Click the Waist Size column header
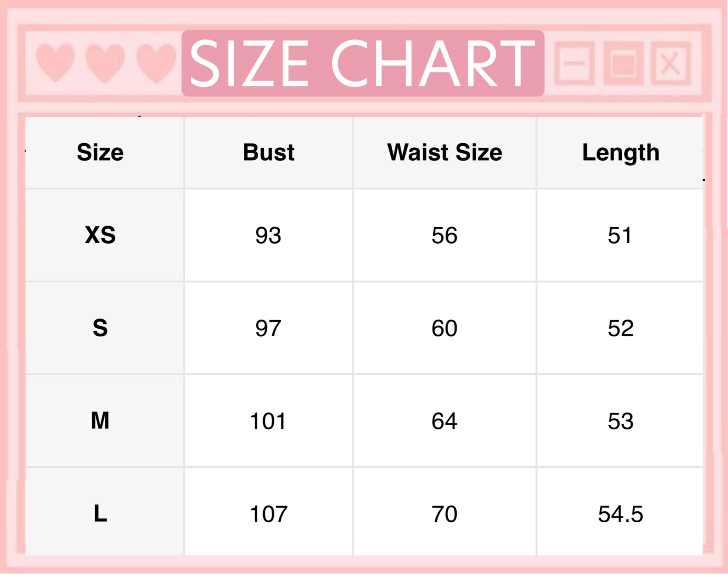 coord(444,152)
